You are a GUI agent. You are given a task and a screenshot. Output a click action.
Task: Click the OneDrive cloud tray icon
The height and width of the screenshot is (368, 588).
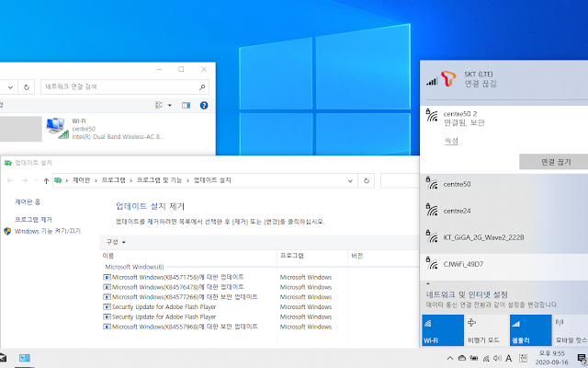click(462, 358)
